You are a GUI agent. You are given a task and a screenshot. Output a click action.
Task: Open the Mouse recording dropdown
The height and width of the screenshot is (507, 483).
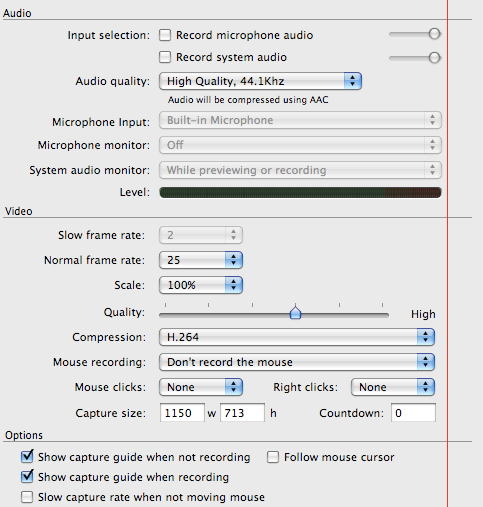point(297,362)
